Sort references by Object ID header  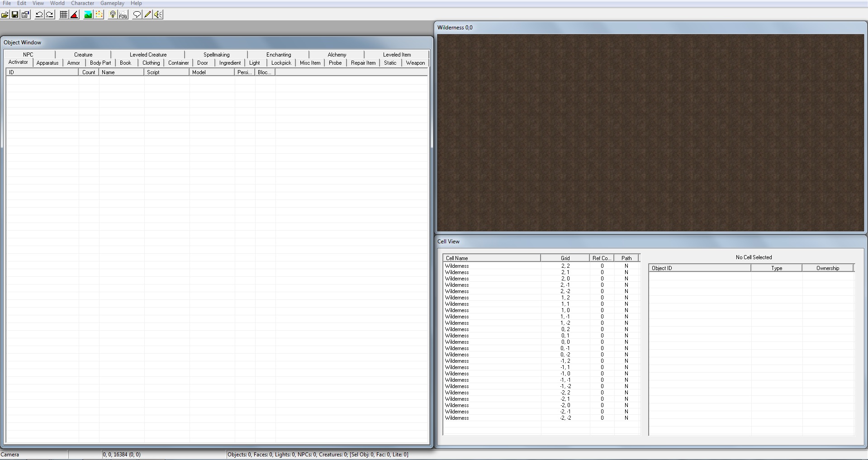pos(700,268)
